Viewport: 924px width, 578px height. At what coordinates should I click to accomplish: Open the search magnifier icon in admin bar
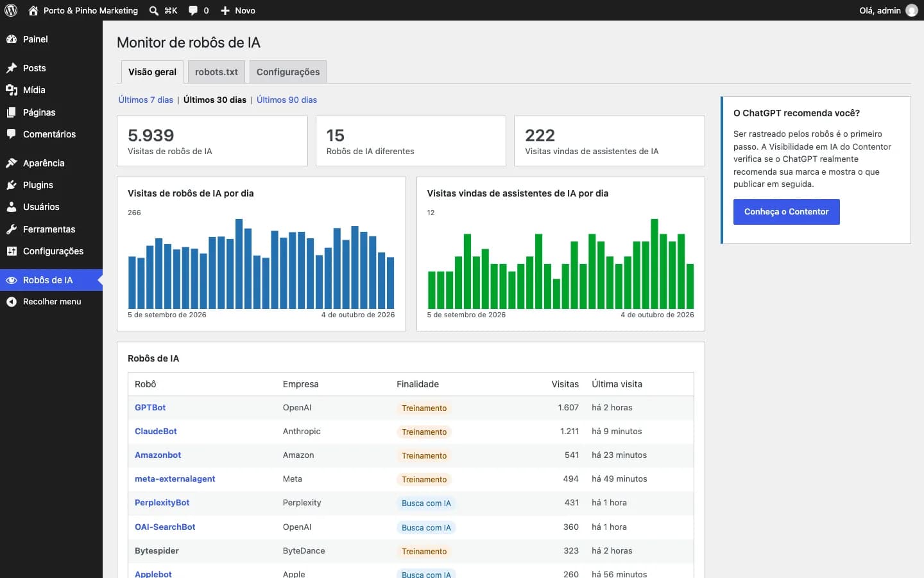154,10
